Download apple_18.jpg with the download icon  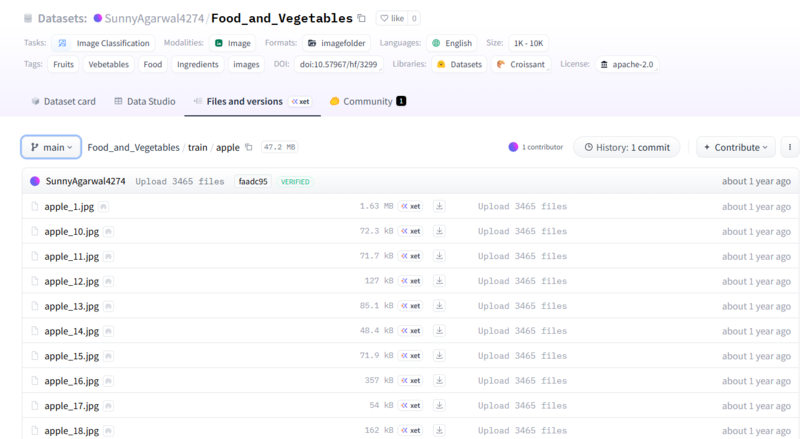(x=439, y=430)
